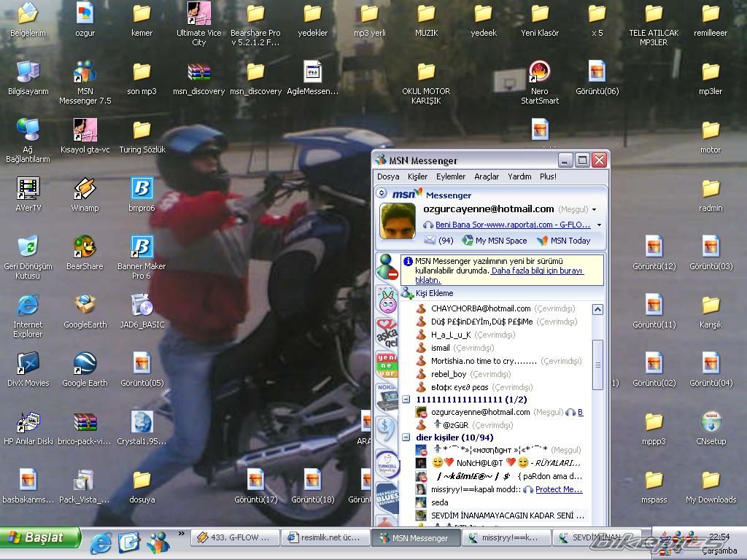Select the Ultimate Vice City shortcut
Viewport: 747px width, 560px height.
(198, 24)
